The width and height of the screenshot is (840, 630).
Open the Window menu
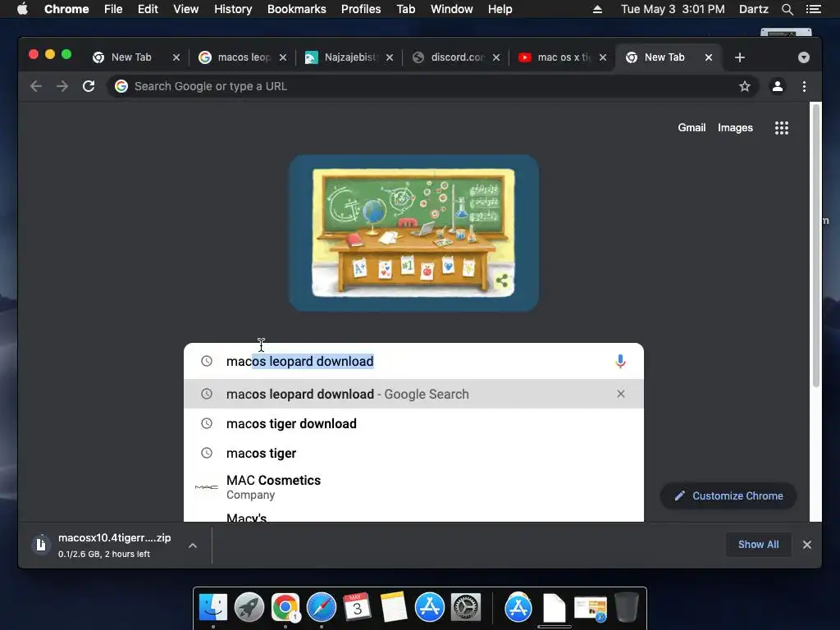[x=452, y=9]
